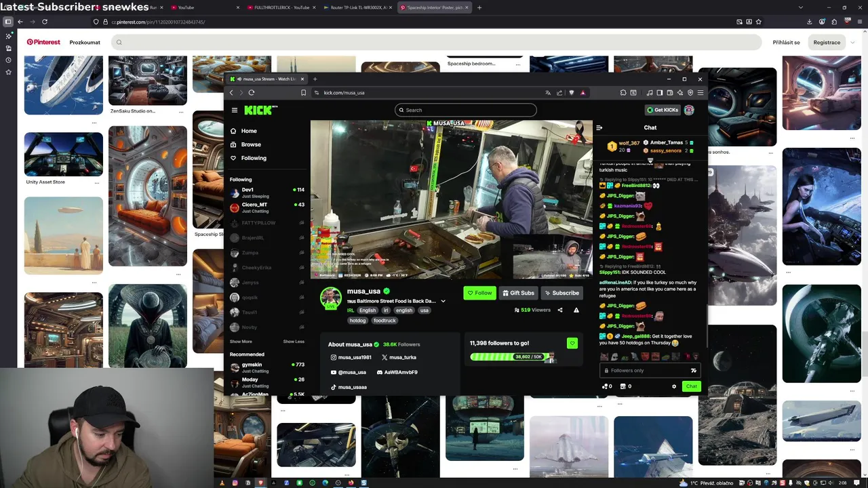Switch to Router TP-Link TL-WR3002X tab

(x=358, y=7)
